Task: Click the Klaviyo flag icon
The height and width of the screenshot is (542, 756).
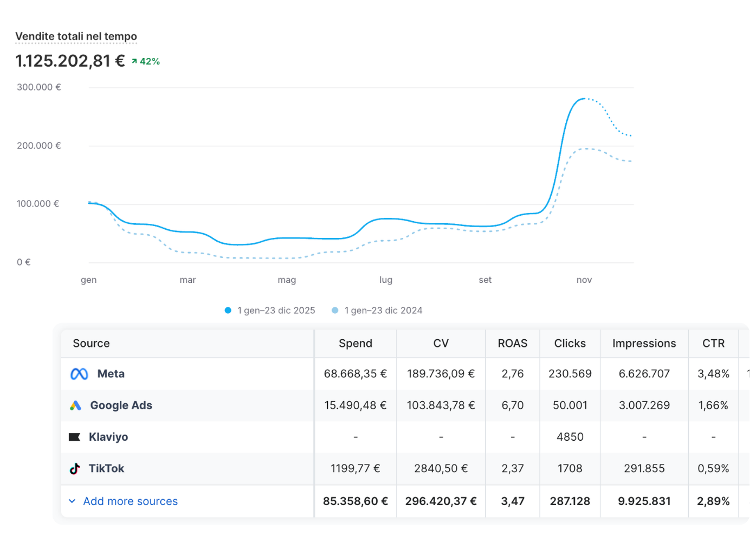Action: 75,437
